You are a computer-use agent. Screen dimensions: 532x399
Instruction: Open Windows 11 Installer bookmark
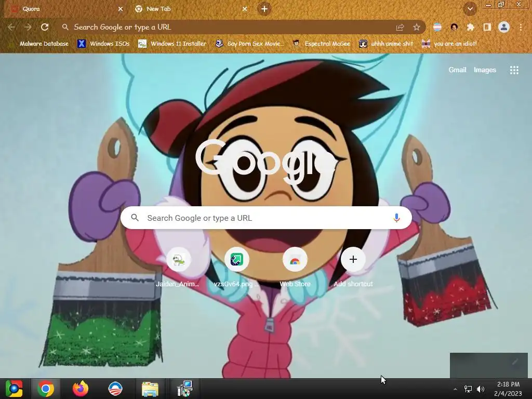click(172, 44)
